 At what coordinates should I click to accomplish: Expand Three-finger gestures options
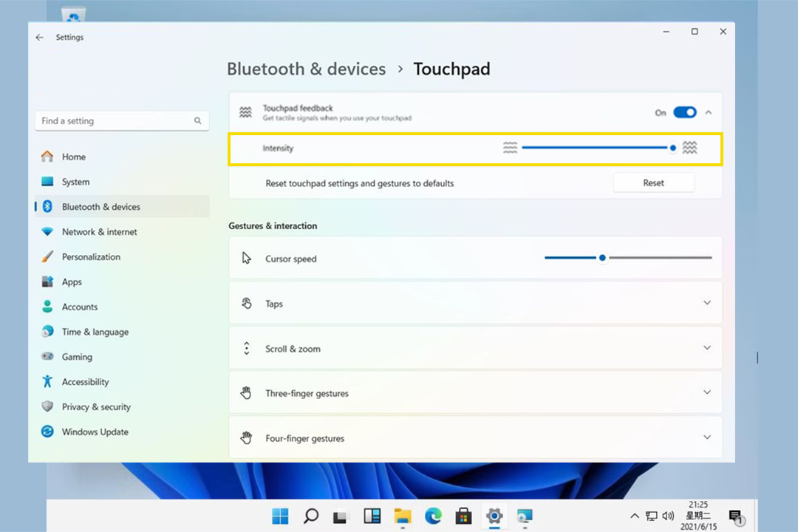(x=707, y=393)
